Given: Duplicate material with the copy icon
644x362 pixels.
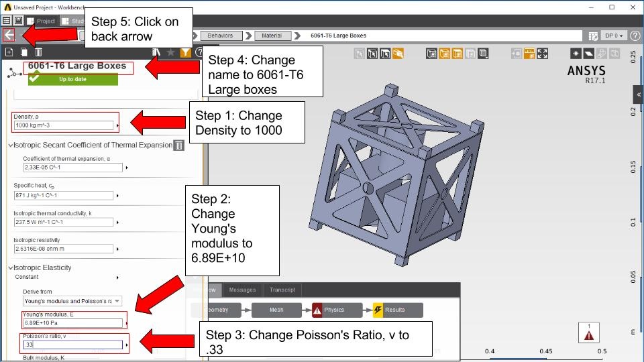Looking at the screenshot, I should [x=24, y=52].
